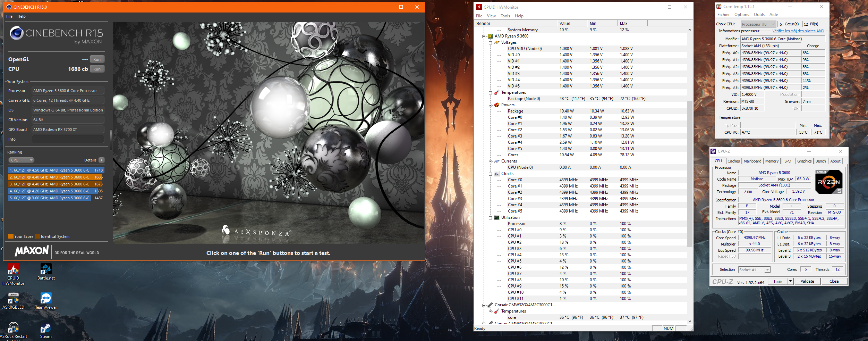Viewport: 868px width, 341px height.
Task: Open the Socket #1 selection dropdown in CPU-Z
Action: [754, 270]
